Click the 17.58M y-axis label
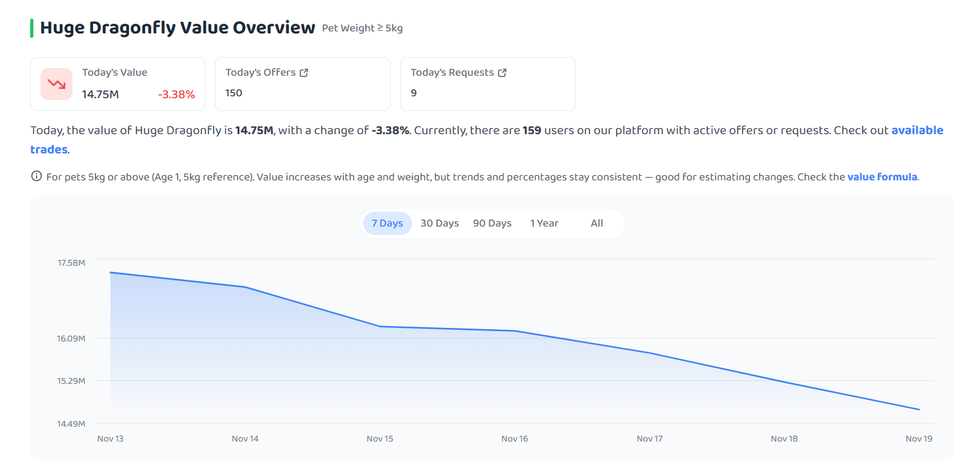The height and width of the screenshot is (473, 980). pos(71,262)
